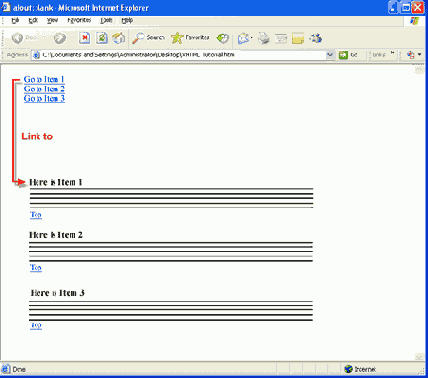Click the Mail toolbar icon

[243, 38]
